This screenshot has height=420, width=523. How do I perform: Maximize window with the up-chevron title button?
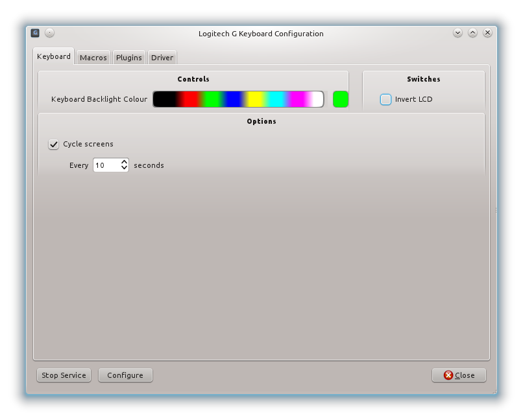click(472, 33)
